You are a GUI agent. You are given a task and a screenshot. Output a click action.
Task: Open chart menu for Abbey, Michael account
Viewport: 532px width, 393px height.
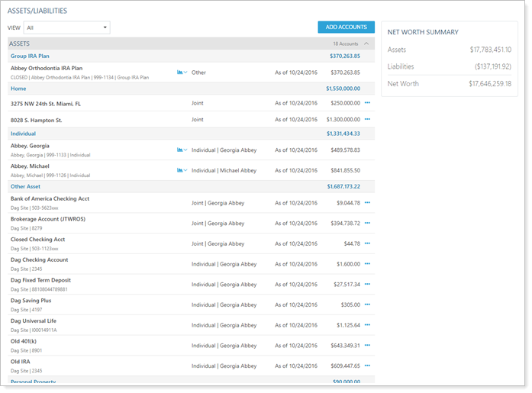[182, 170]
